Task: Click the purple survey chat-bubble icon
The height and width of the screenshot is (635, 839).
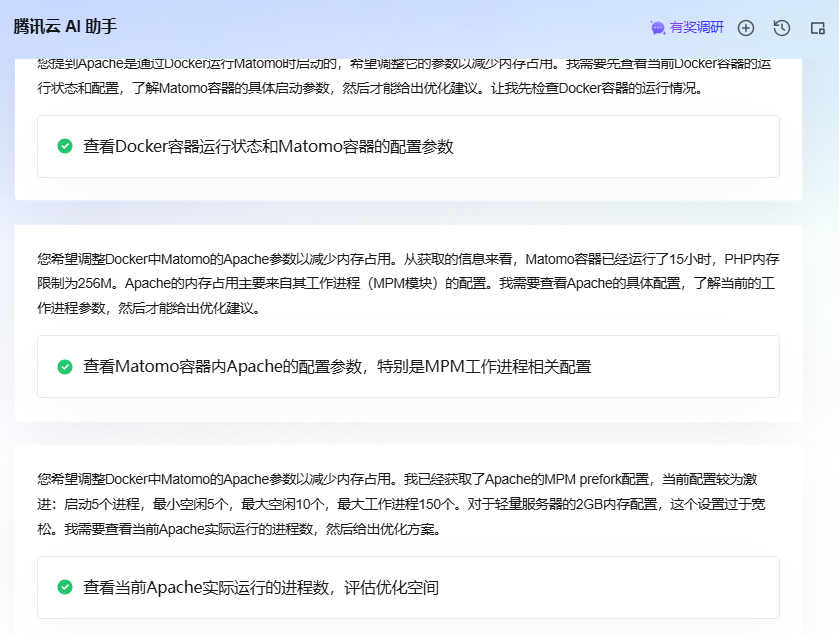Action: 657,28
